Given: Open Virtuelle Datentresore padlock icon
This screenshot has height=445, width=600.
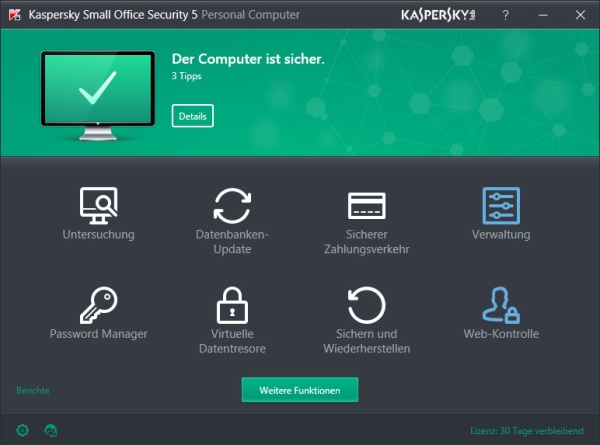Looking at the screenshot, I should coord(232,305).
